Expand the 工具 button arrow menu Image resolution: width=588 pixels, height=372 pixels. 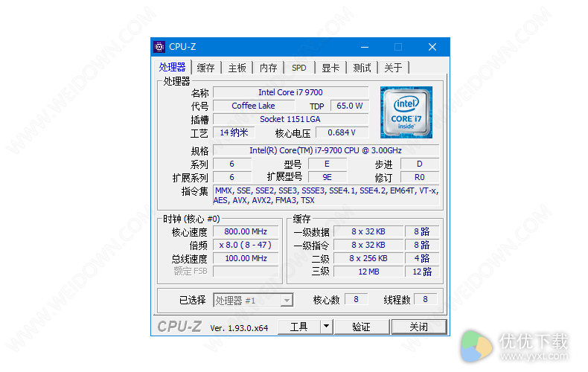point(327,327)
